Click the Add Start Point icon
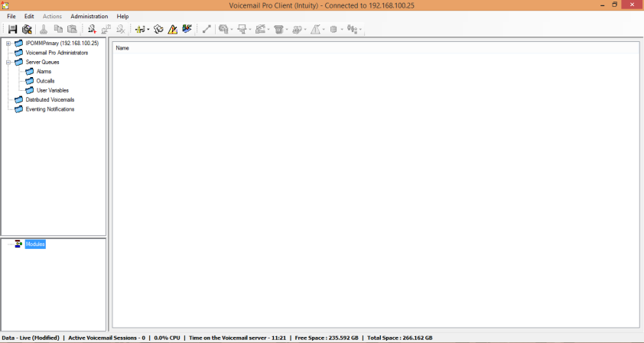Screen dimensions: 644x343 (92, 29)
